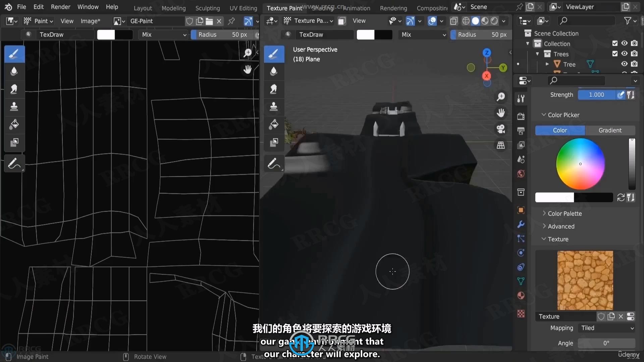The width and height of the screenshot is (644, 362).
Task: Collapse the Texture panel
Action: [x=544, y=239]
